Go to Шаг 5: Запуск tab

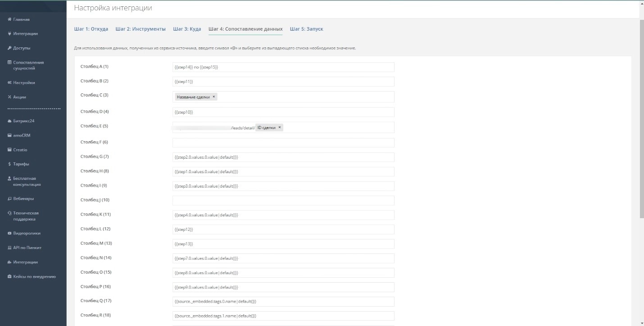pos(306,29)
